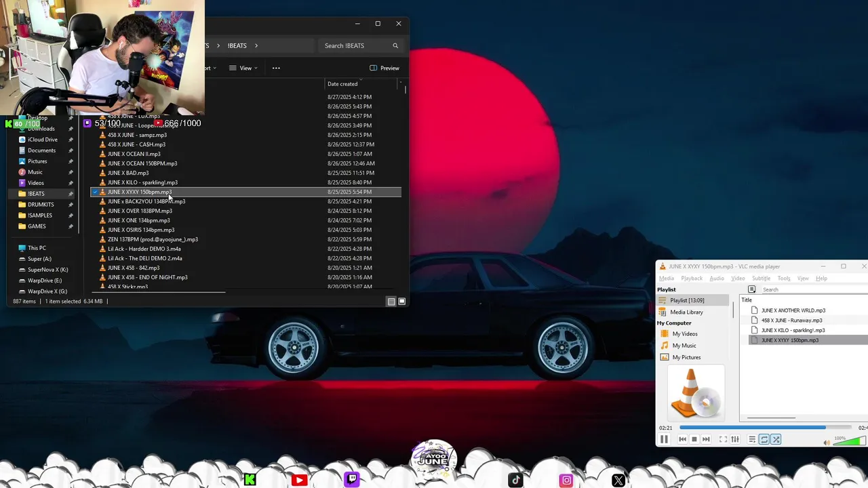This screenshot has height=488, width=868.
Task: Open VLC extended settings equalizer icon
Action: pos(735,439)
